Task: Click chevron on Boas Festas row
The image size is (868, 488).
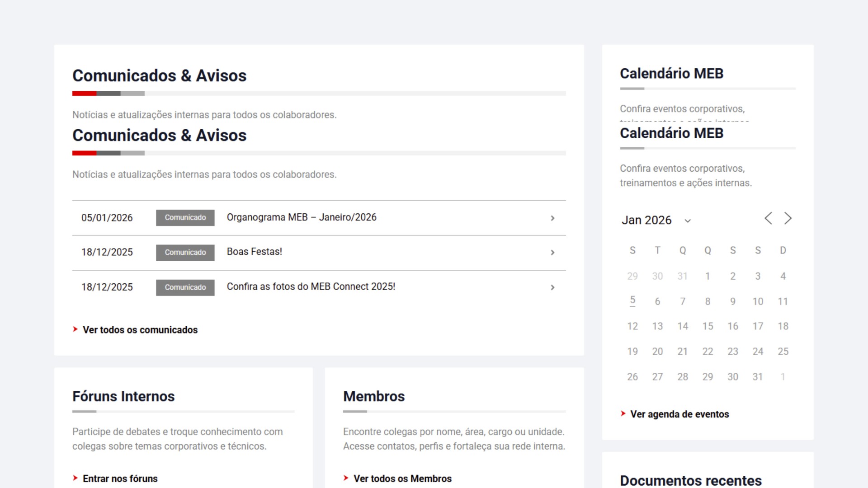Action: click(x=552, y=253)
